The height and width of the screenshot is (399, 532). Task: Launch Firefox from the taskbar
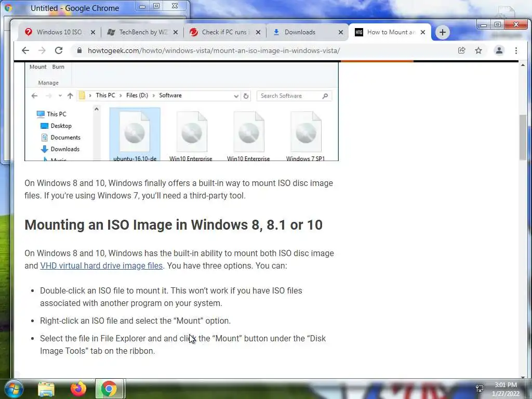point(78,389)
